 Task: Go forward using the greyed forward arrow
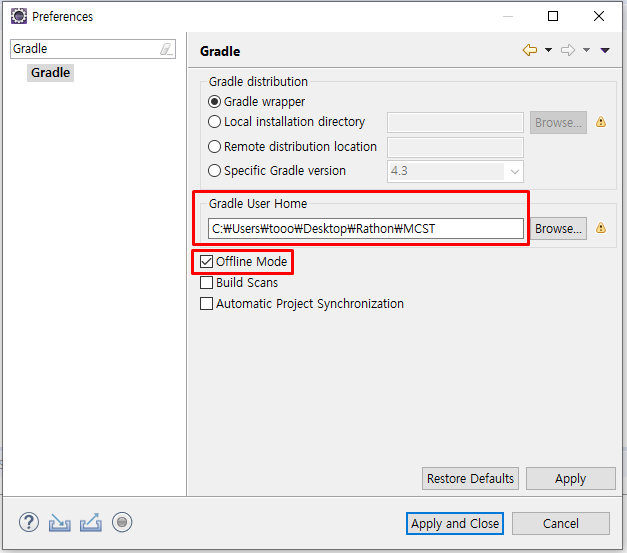[567, 50]
